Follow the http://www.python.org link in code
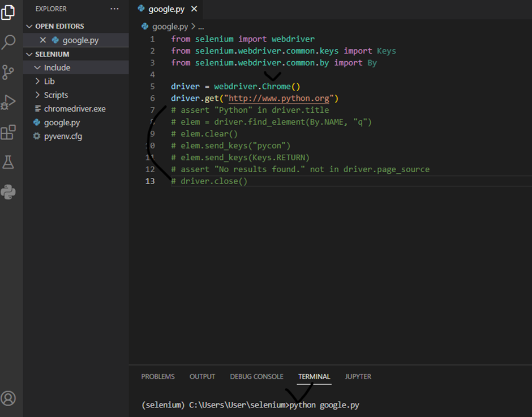Image resolution: width=532 pixels, height=417 pixels. [x=279, y=99]
